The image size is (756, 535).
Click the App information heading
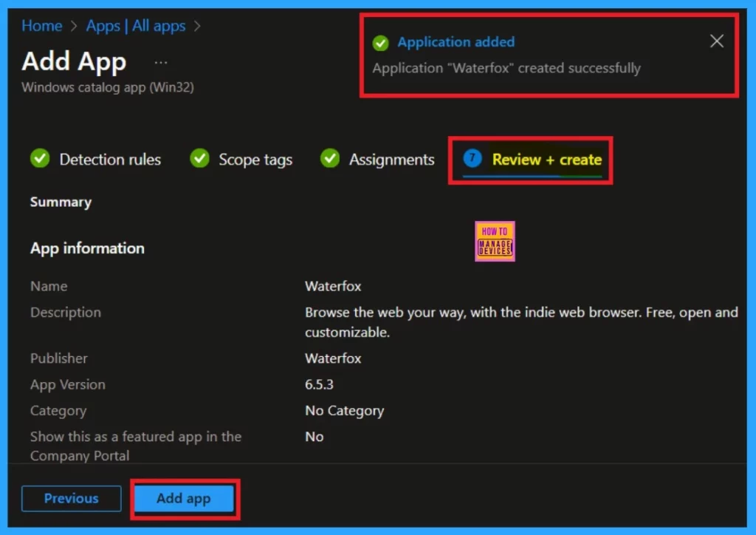click(87, 248)
